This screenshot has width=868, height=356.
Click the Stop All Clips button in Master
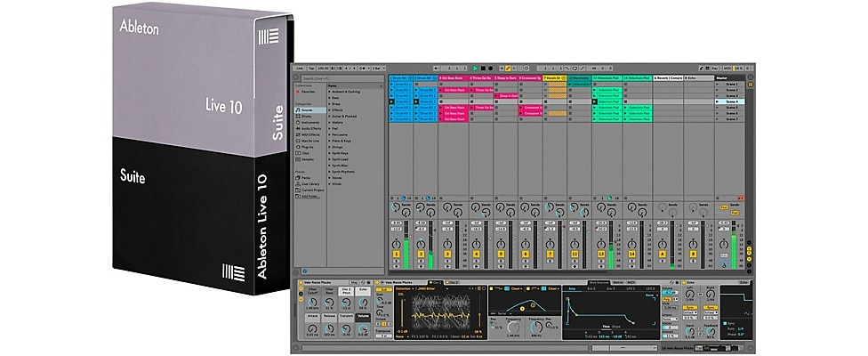coord(718,198)
